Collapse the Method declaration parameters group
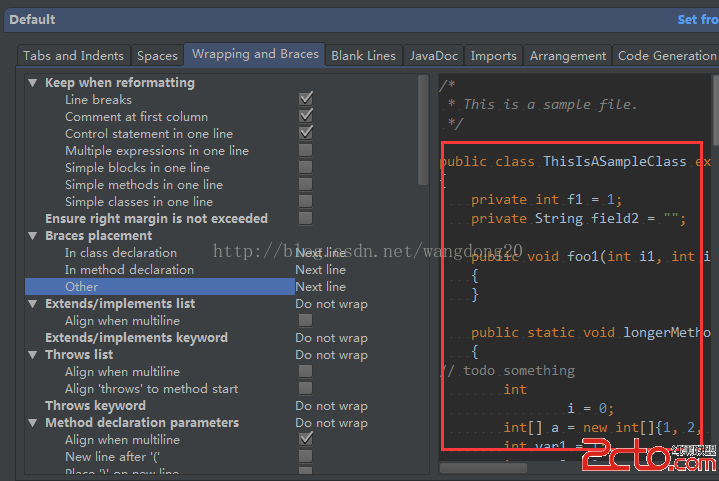Viewport: 719px width, 481px height. 33,423
